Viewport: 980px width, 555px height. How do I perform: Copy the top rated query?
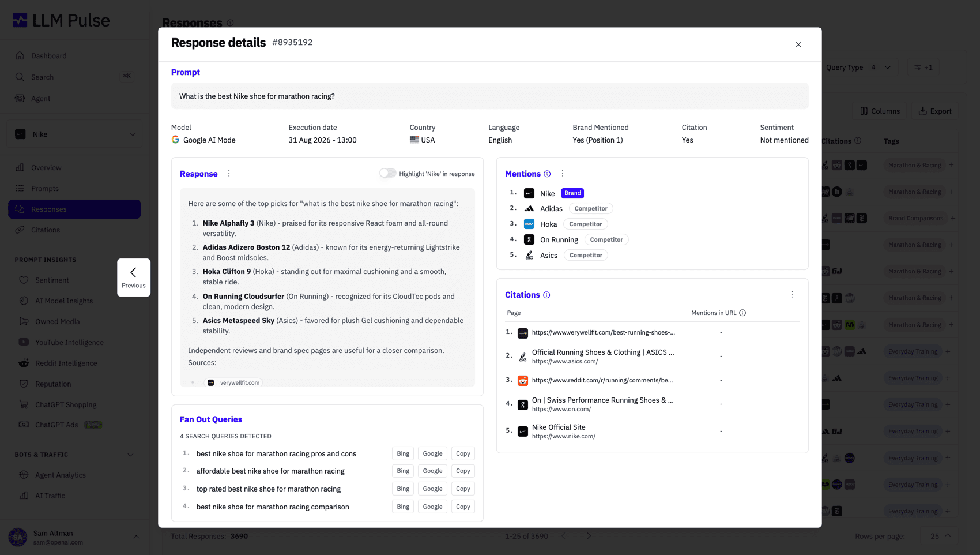tap(463, 489)
